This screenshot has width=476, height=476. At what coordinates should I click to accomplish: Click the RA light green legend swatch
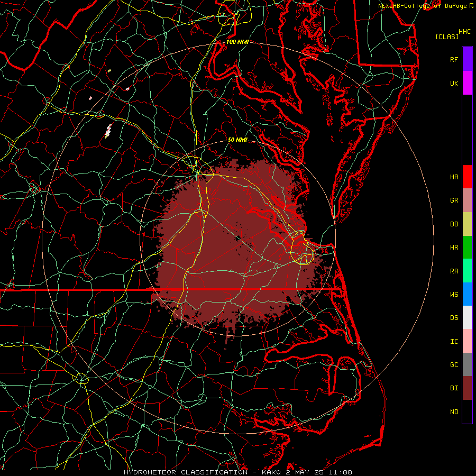click(x=467, y=271)
